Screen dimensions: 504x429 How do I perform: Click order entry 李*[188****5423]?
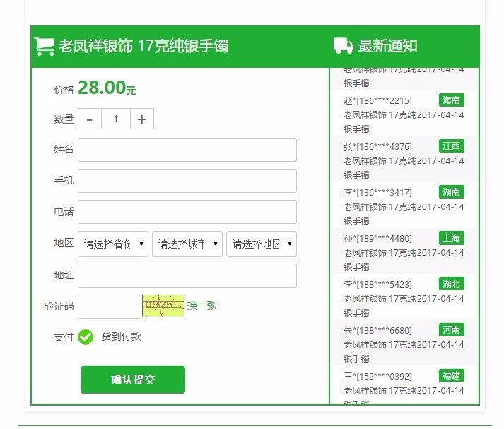click(x=377, y=285)
